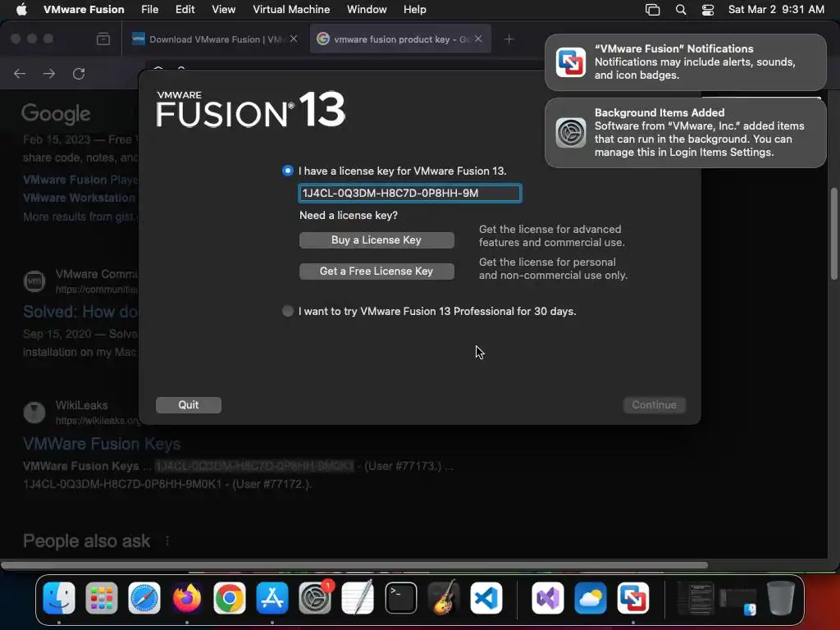Click the browser back arrow
The width and height of the screenshot is (840, 630).
pyautogui.click(x=20, y=73)
